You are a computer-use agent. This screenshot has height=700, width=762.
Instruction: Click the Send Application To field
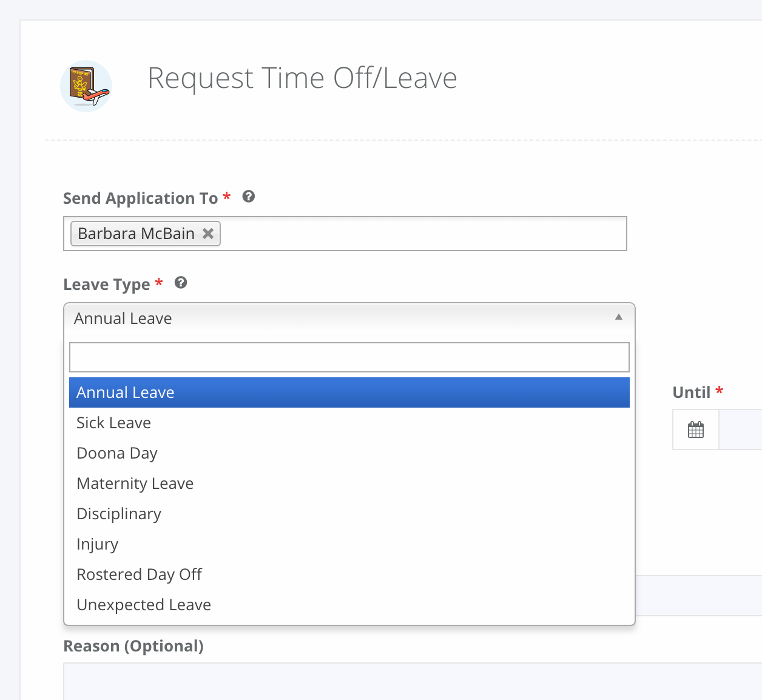tap(345, 234)
